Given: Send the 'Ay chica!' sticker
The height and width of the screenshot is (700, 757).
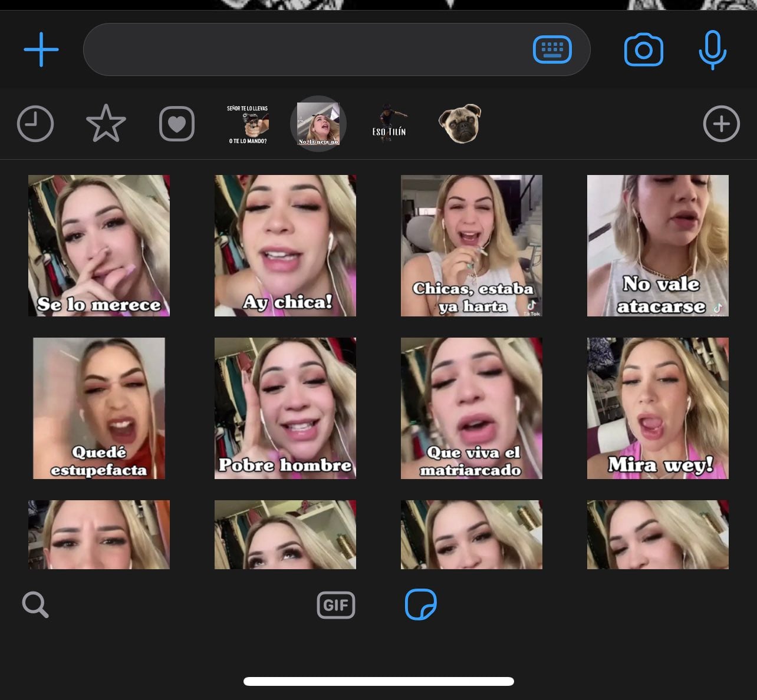Looking at the screenshot, I should pos(285,246).
